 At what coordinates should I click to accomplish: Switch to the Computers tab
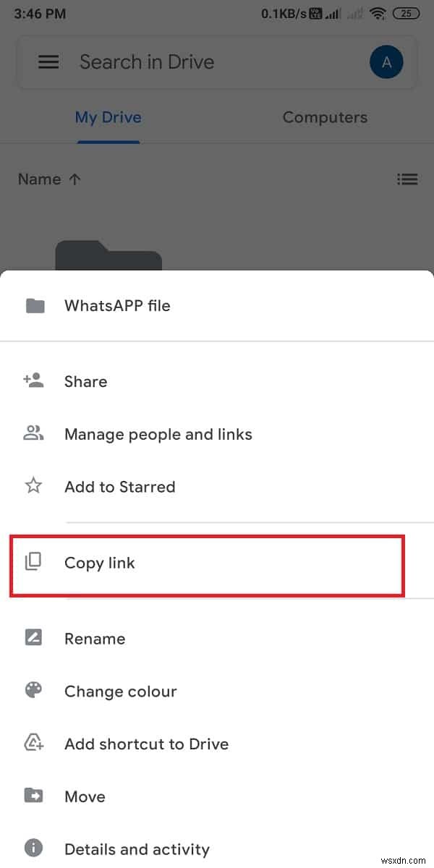325,117
